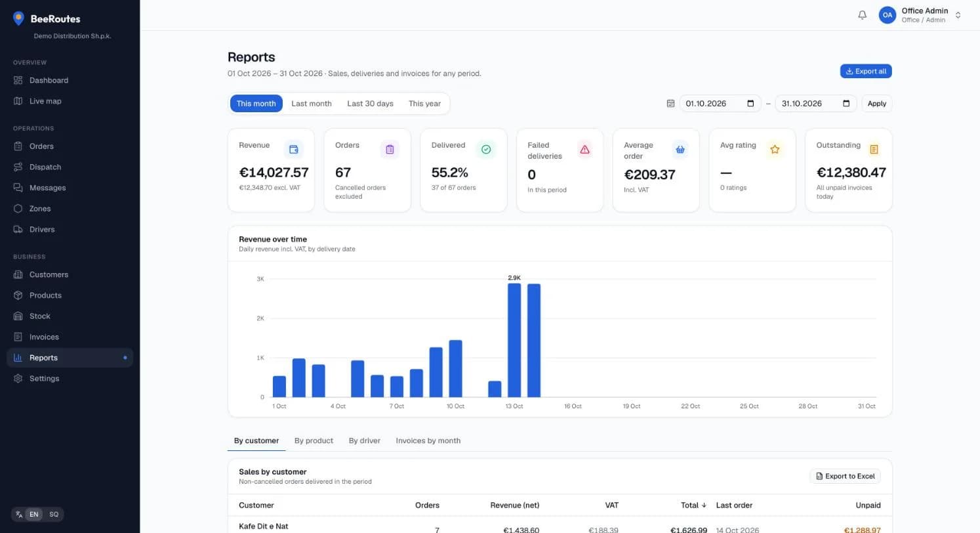Click the Stock warehouse icon
The width and height of the screenshot is (980, 533).
(x=18, y=316)
